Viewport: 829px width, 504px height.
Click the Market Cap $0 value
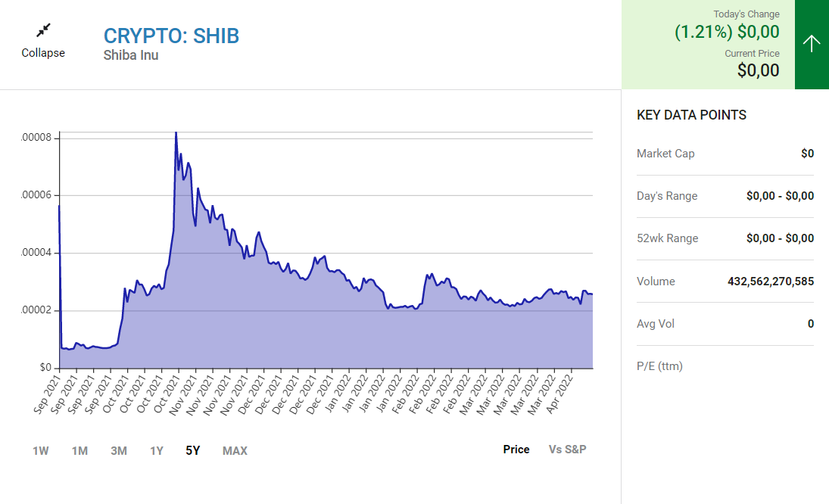coord(807,153)
